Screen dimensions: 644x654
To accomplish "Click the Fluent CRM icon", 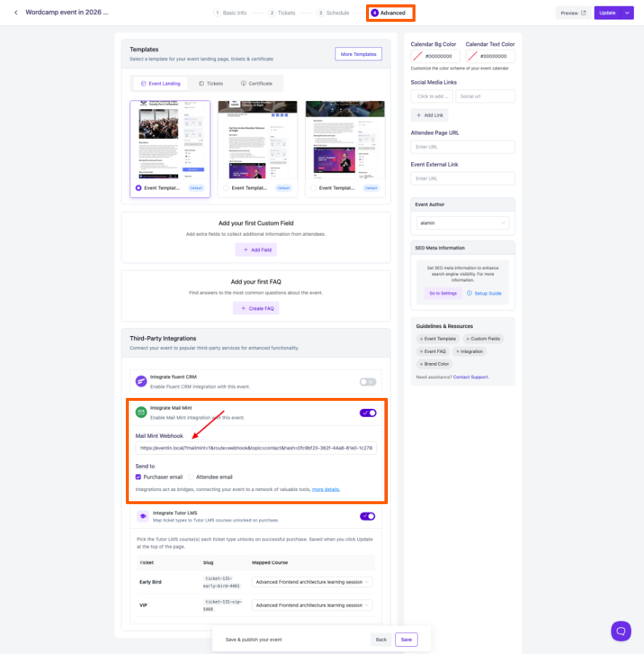I will 141,381.
